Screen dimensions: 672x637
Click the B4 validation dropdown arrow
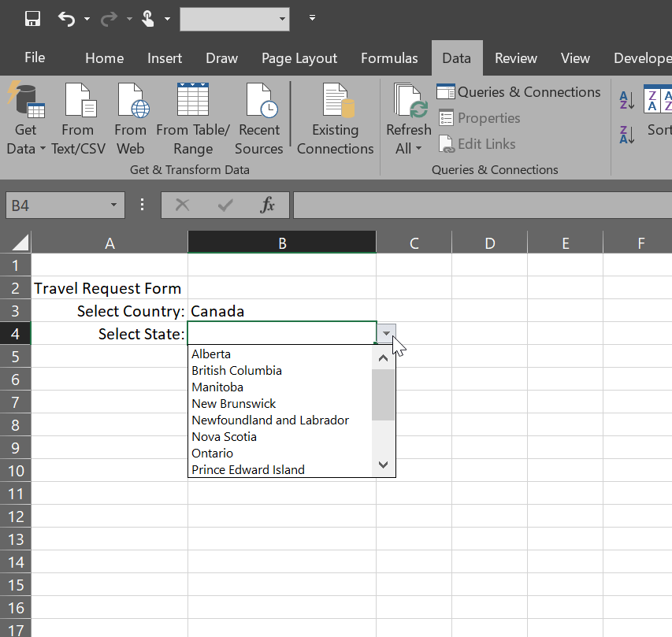[387, 333]
